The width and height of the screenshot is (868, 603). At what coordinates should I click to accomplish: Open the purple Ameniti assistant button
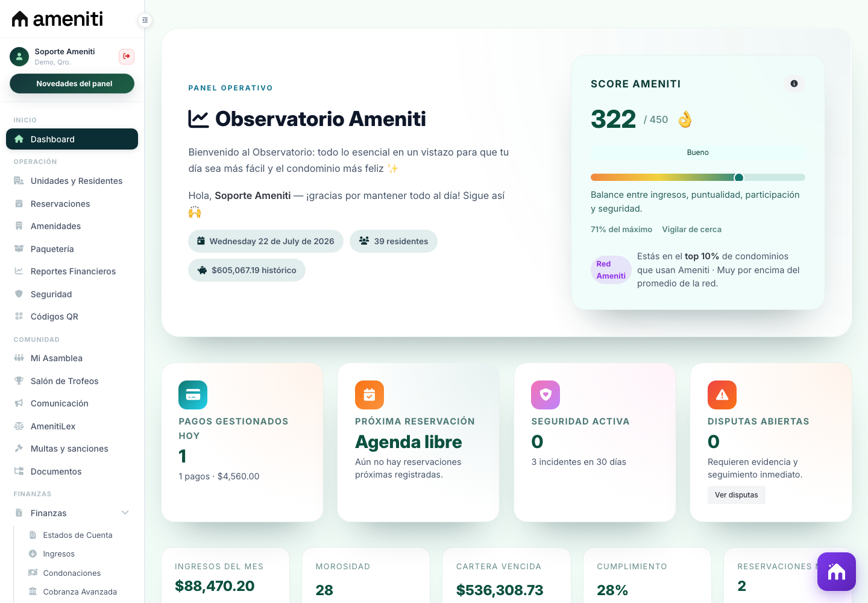click(x=837, y=572)
